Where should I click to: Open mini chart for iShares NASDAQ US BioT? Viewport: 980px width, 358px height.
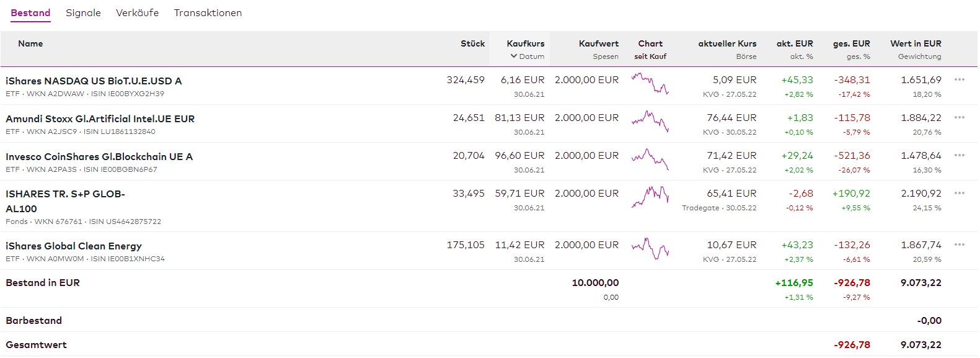(x=650, y=83)
